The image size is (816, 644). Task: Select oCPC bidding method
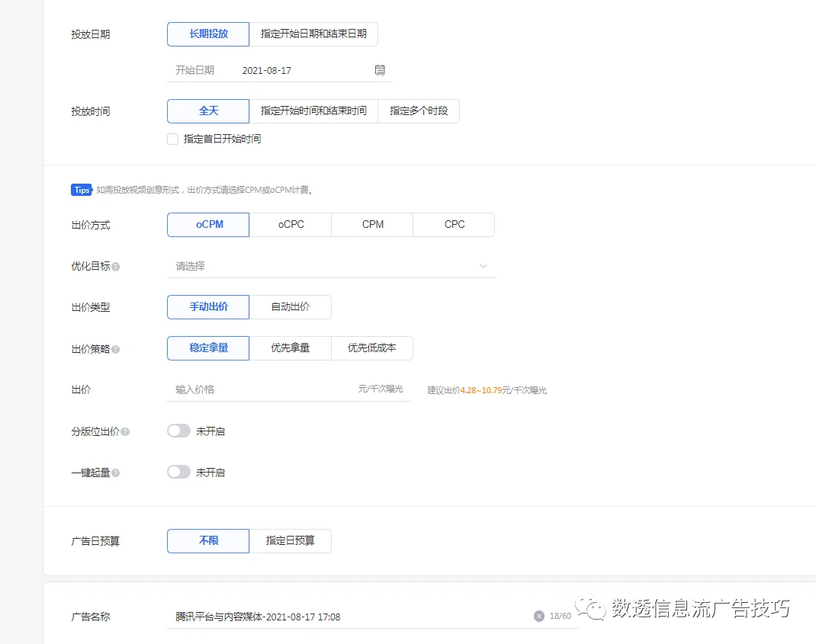[x=291, y=225]
